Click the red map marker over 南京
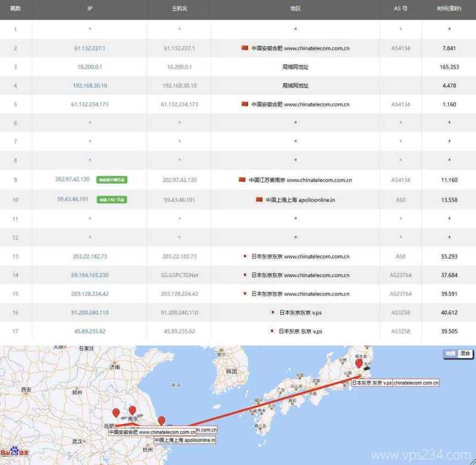 (x=132, y=411)
